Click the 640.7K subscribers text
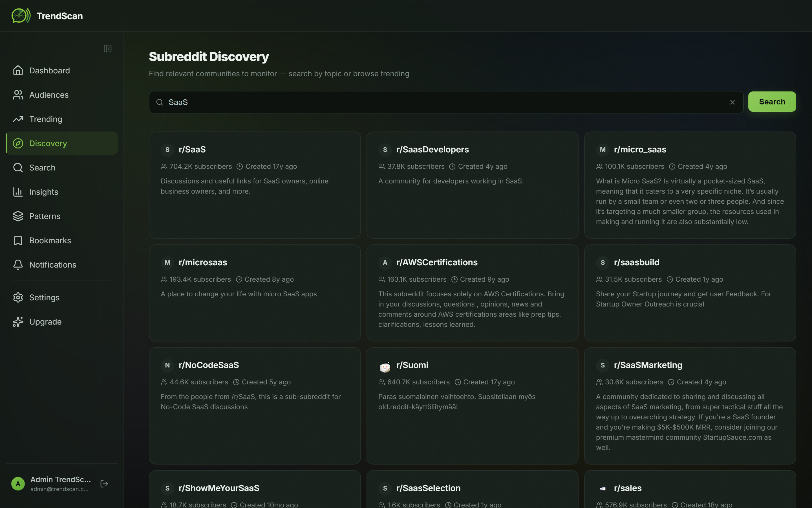 coord(418,382)
